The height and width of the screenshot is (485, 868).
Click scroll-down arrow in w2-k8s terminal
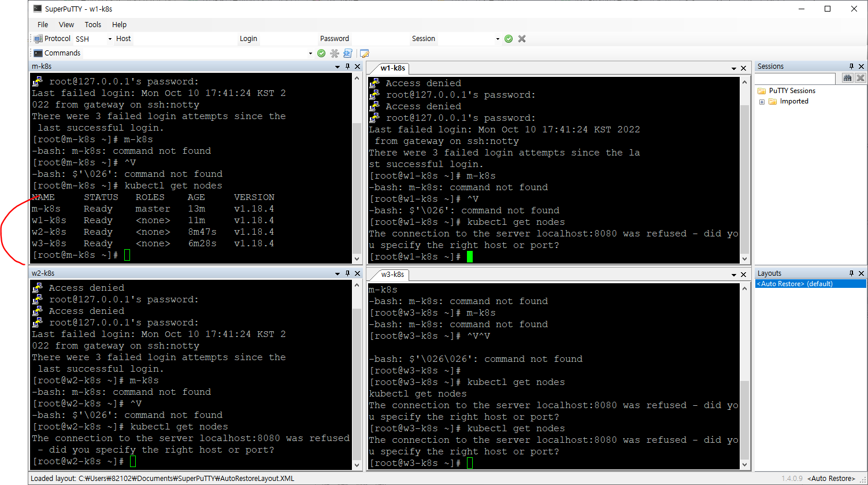coord(358,464)
